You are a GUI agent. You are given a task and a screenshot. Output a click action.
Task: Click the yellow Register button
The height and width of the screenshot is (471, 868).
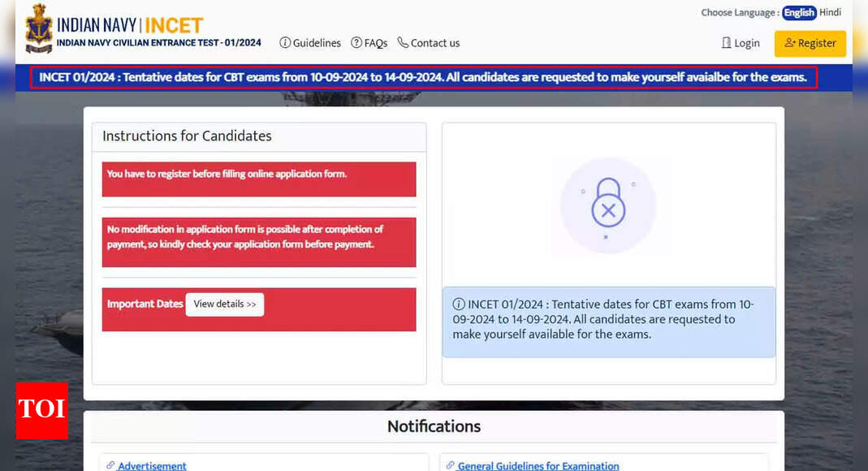coord(810,43)
